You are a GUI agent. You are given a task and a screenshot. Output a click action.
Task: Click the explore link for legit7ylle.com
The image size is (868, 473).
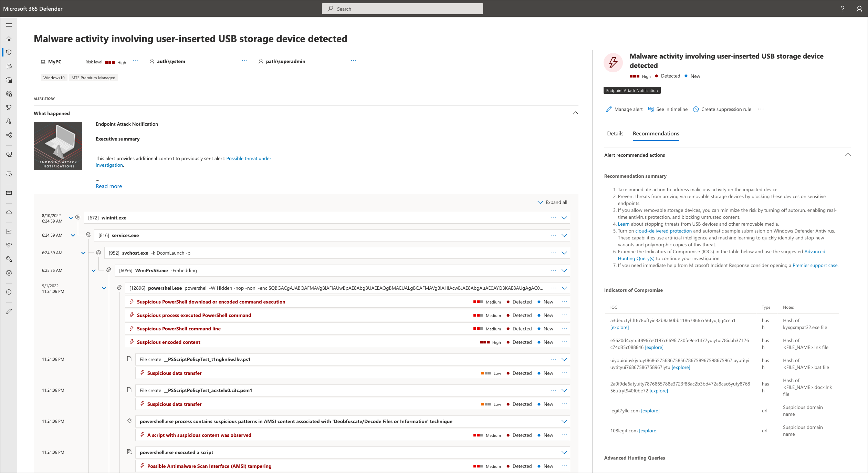651,411
